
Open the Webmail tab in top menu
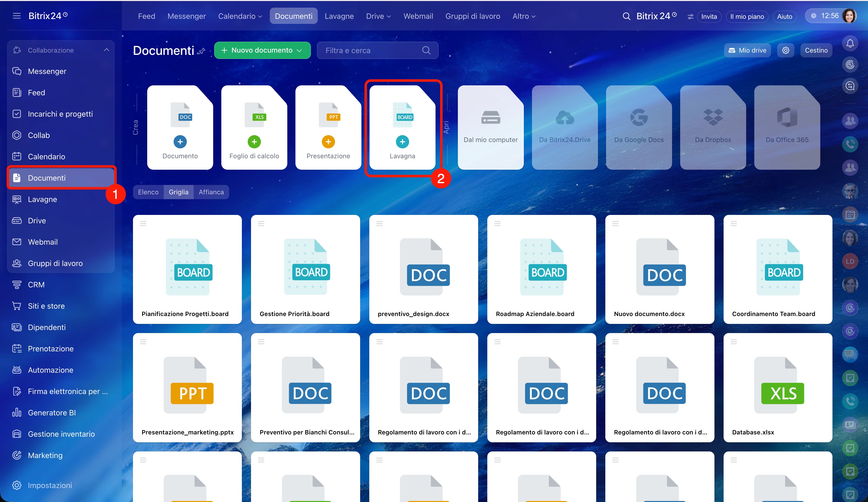418,16
